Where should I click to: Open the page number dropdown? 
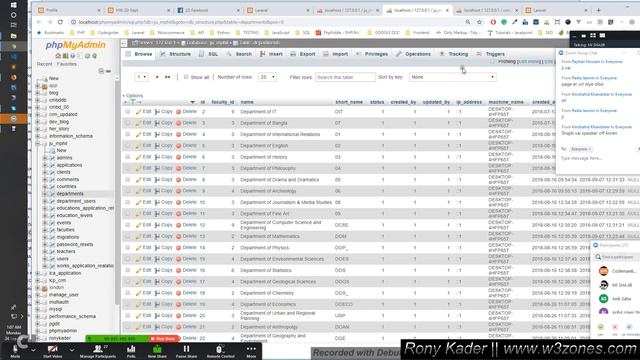point(142,77)
